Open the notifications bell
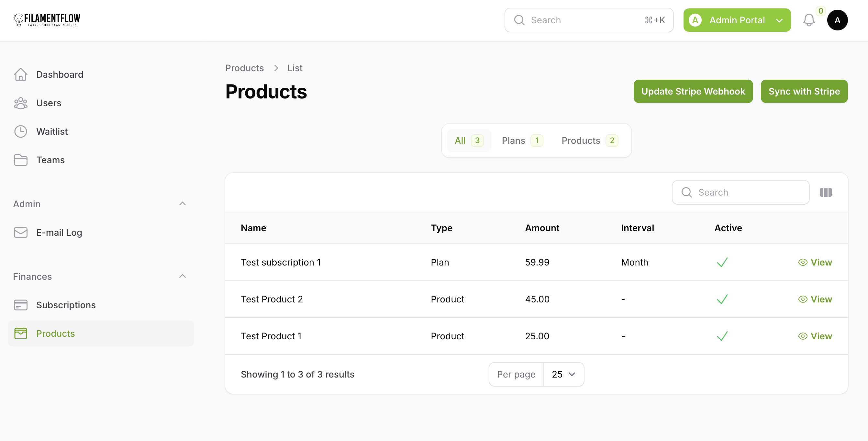This screenshot has height=441, width=868. (x=809, y=20)
